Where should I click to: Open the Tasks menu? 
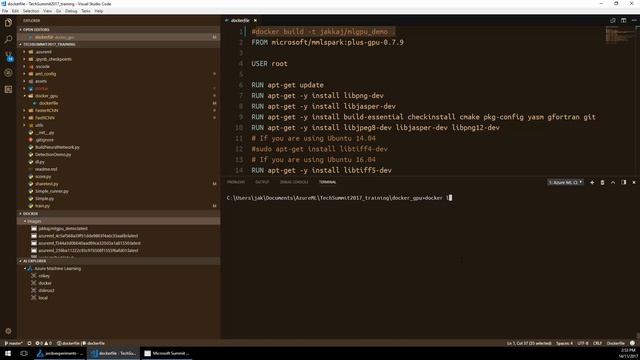click(x=86, y=11)
